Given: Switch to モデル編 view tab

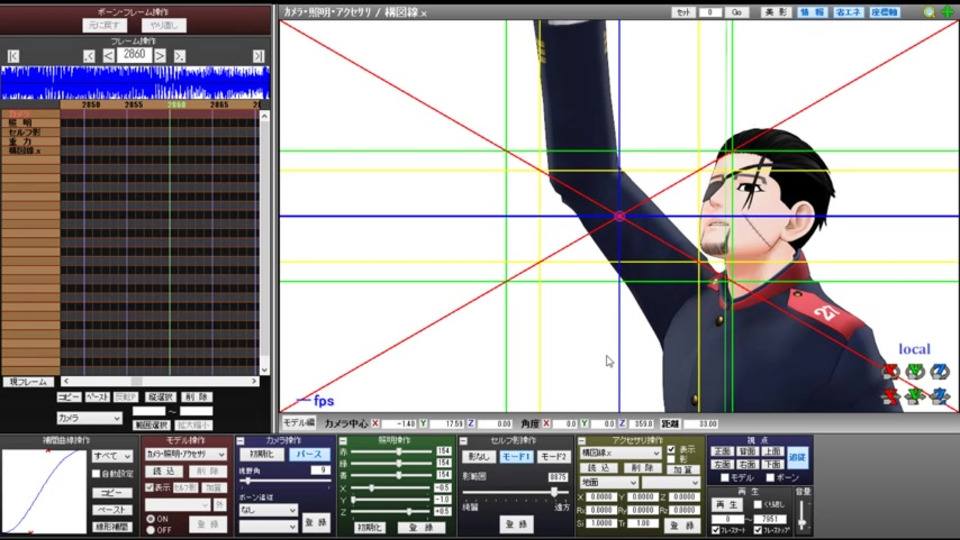Looking at the screenshot, I should 299,423.
